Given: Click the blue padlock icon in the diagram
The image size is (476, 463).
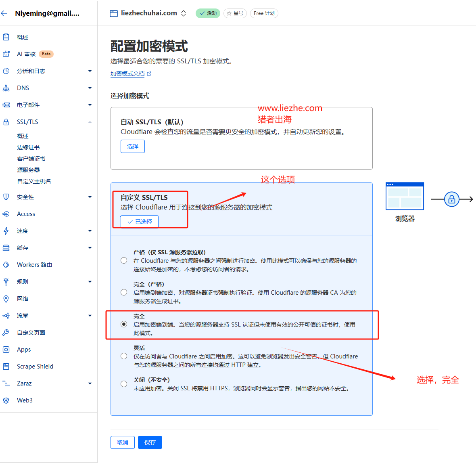Looking at the screenshot, I should tap(452, 199).
